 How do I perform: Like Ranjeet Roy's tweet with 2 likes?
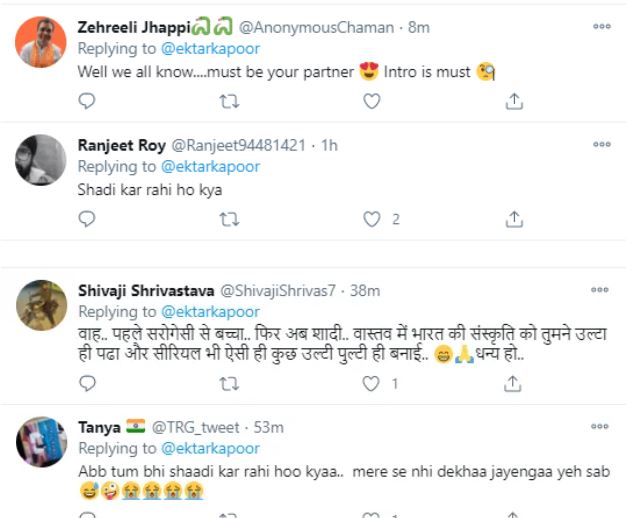(372, 218)
